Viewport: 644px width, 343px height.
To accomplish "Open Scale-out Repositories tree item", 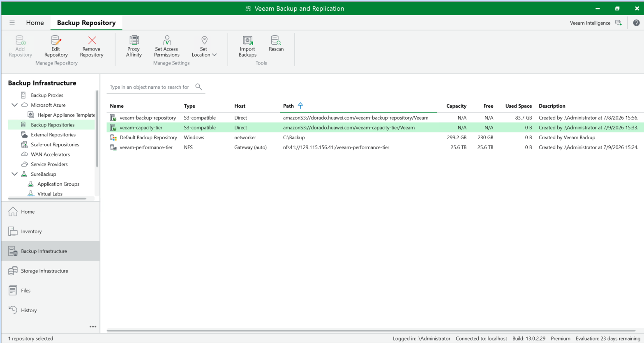I will click(55, 145).
